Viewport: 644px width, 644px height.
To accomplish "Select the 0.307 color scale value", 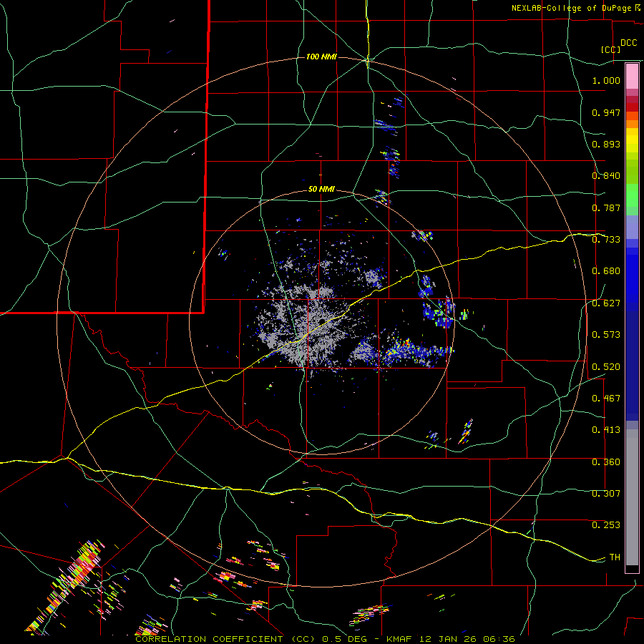I will point(606,494).
